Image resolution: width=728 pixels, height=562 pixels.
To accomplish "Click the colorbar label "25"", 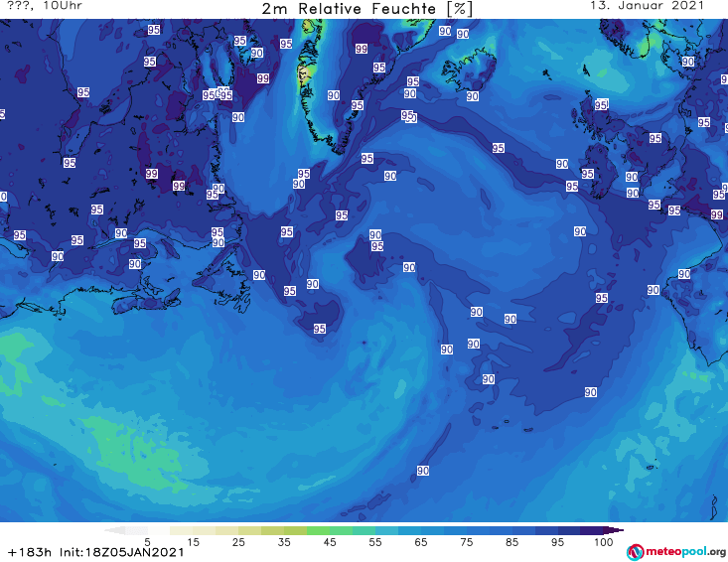I will coord(238,542).
